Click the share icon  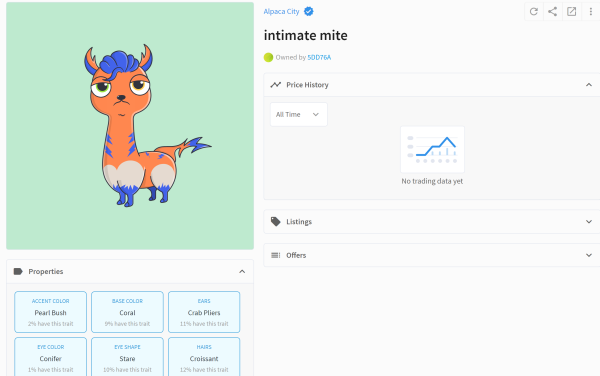coord(552,11)
